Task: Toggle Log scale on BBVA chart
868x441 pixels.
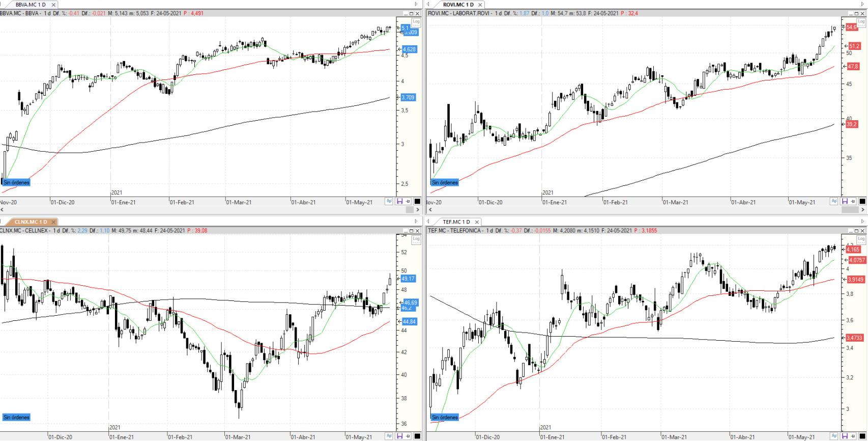Action: [x=416, y=21]
